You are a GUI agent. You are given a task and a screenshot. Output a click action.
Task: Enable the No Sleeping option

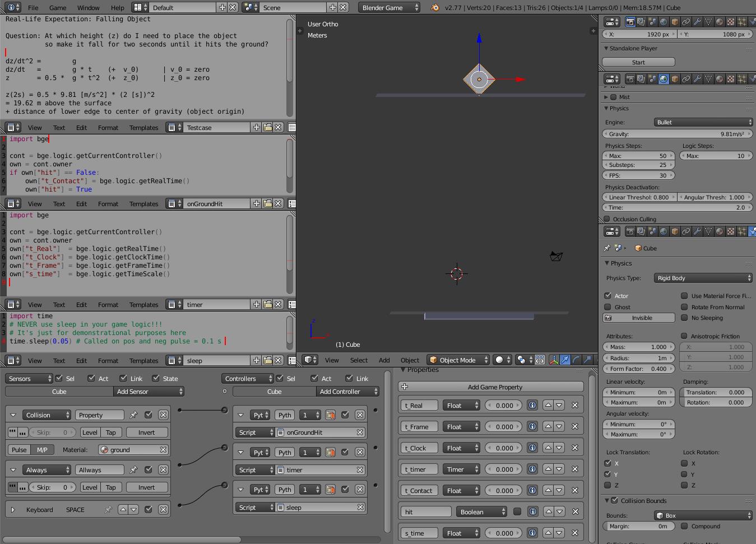click(684, 318)
